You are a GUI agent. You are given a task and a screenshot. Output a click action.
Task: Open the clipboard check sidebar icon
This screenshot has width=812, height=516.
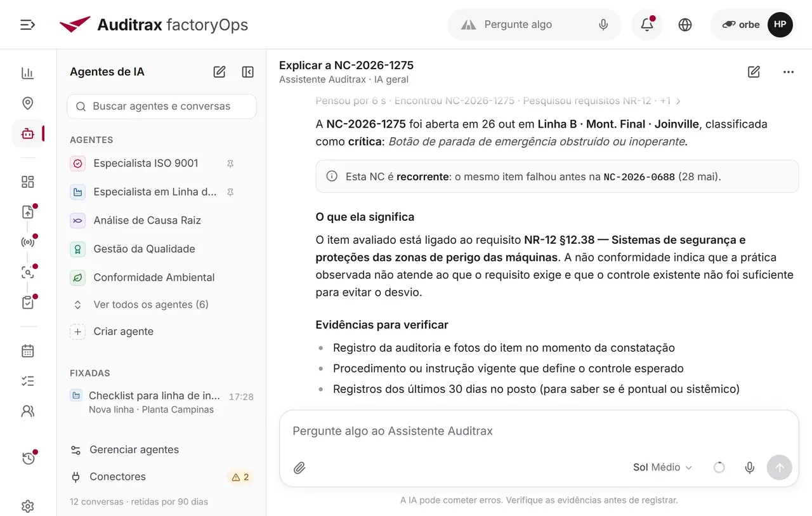coord(27,303)
